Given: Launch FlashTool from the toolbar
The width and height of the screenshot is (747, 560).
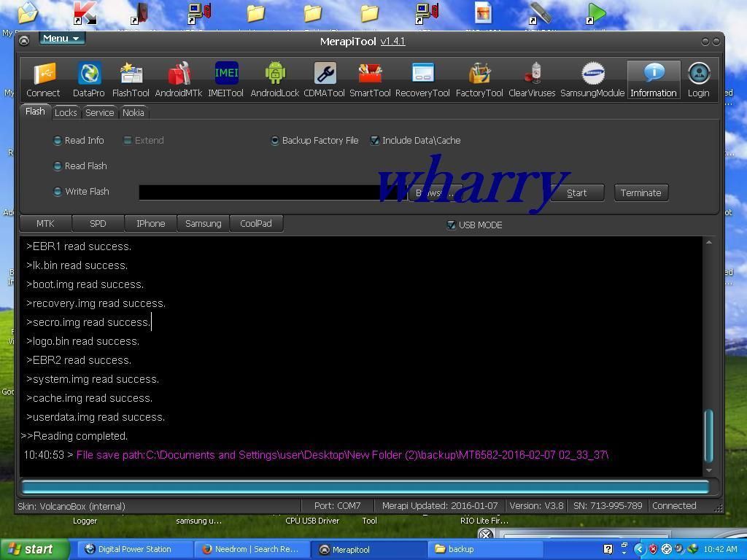Looking at the screenshot, I should point(131,79).
